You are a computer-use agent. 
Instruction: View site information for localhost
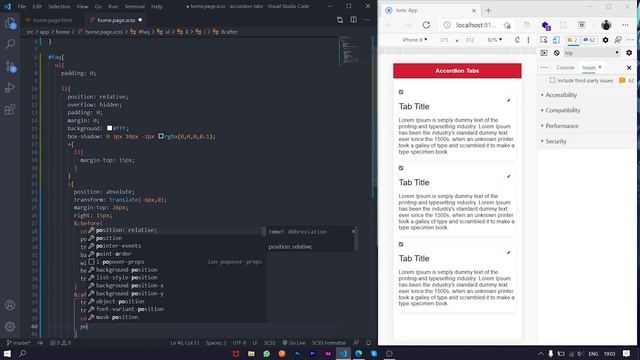(447, 25)
